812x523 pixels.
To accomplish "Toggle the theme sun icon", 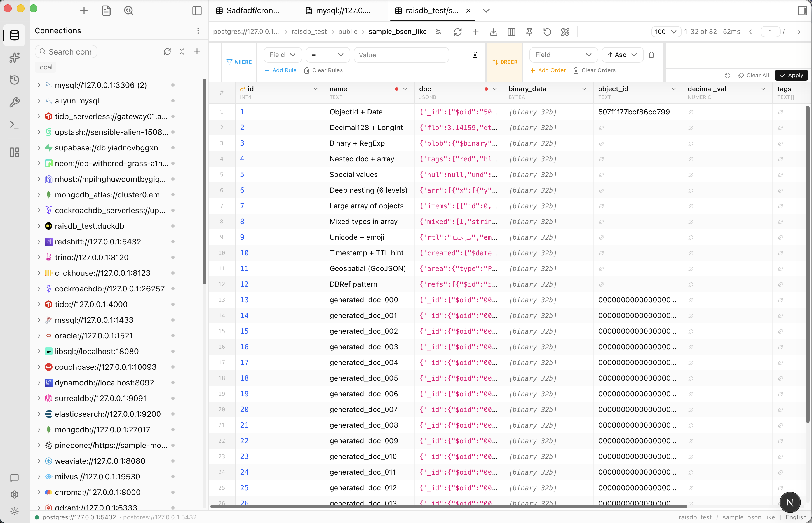I will (x=14, y=511).
